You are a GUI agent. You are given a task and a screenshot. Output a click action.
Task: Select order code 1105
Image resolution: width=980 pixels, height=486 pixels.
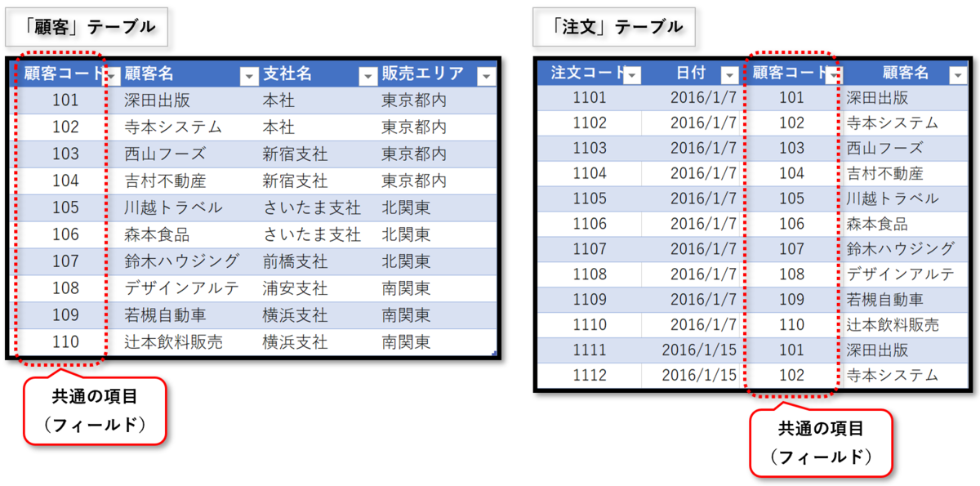pyautogui.click(x=590, y=199)
